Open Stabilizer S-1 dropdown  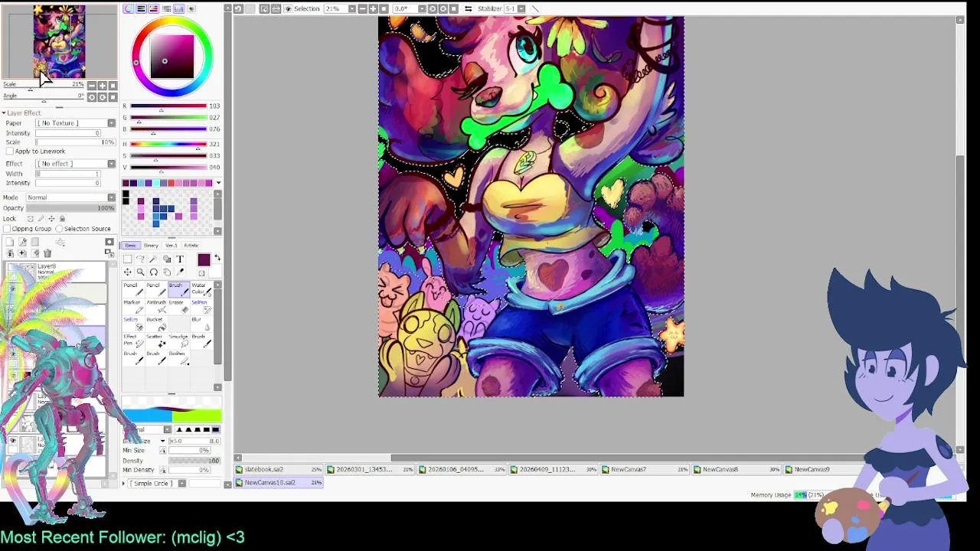[521, 8]
